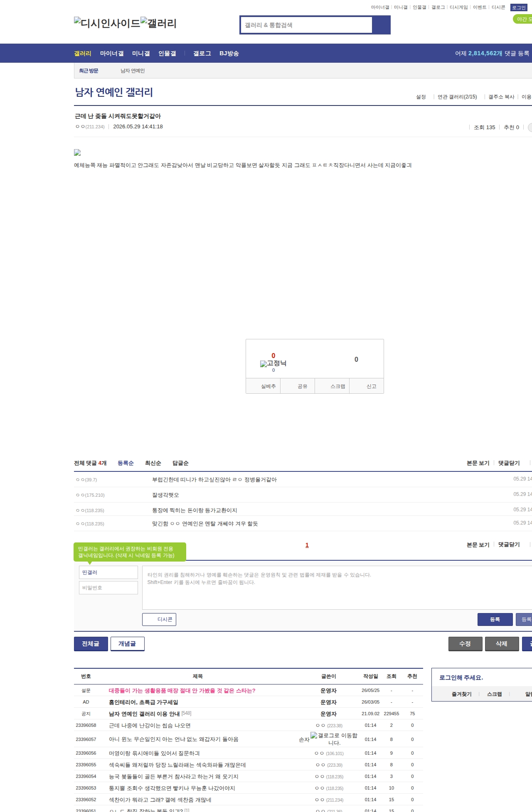Click comment author ㅇㅇ(175.210)
This screenshot has width=532, height=812.
tap(90, 495)
